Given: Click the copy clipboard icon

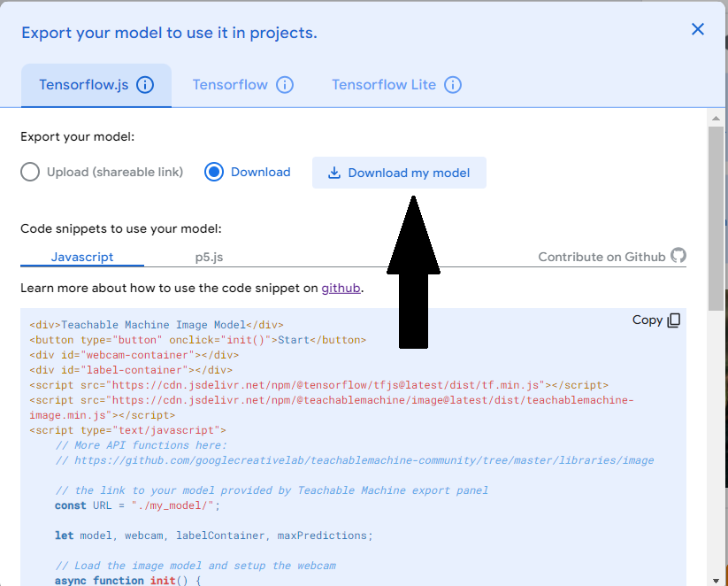Looking at the screenshot, I should pos(674,320).
